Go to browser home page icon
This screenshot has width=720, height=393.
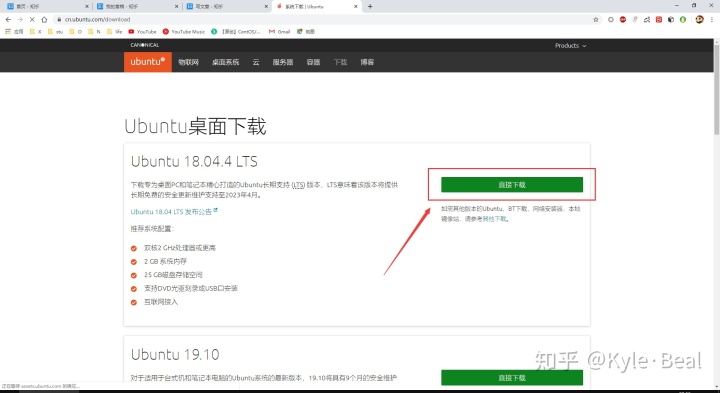[44, 20]
